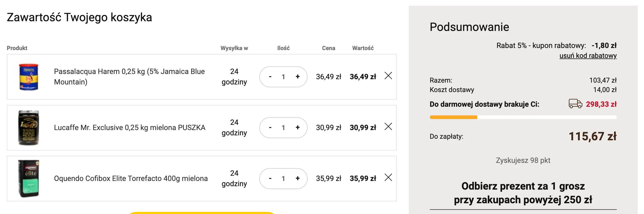The height and width of the screenshot is (214, 644).
Task: Open the Oquendo Cofibox Elite product page
Action: coord(131,178)
